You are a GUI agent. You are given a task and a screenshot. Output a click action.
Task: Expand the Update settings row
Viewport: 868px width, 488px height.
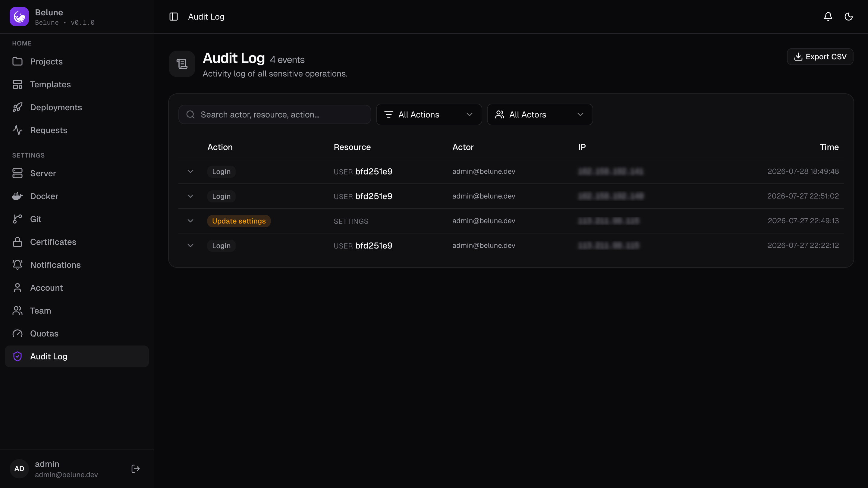[190, 221]
